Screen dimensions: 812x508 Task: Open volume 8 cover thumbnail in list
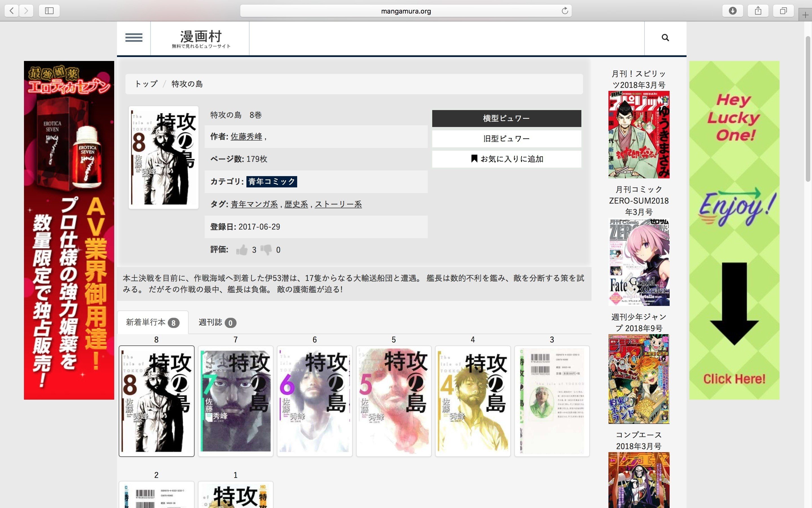coord(156,401)
